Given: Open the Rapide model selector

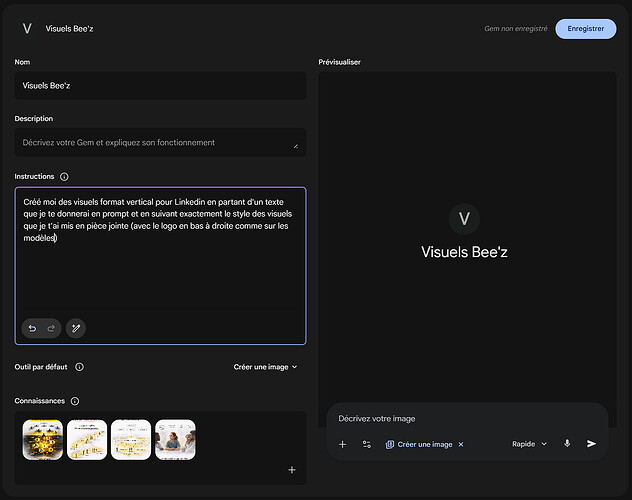Looking at the screenshot, I should point(529,444).
